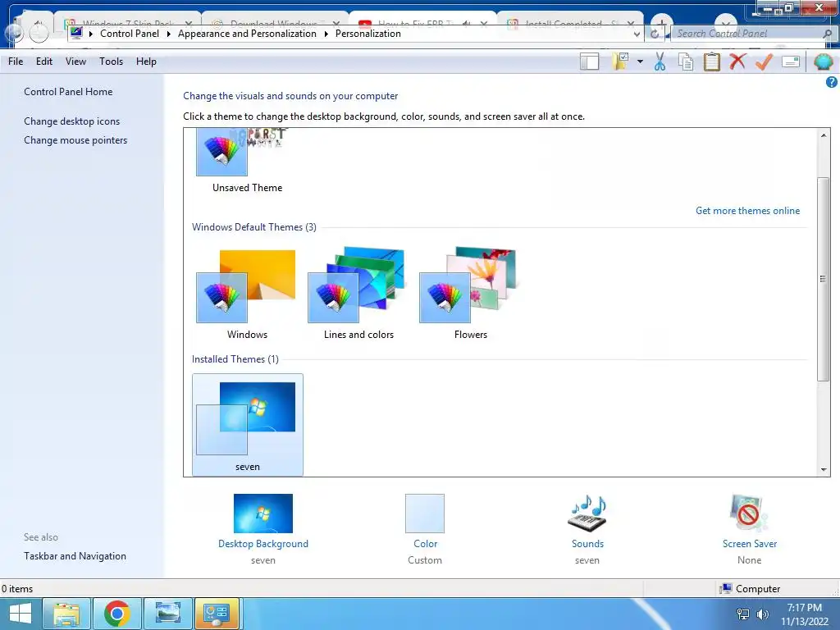
Task: Click the search magnifier icon
Action: pyautogui.click(x=828, y=33)
